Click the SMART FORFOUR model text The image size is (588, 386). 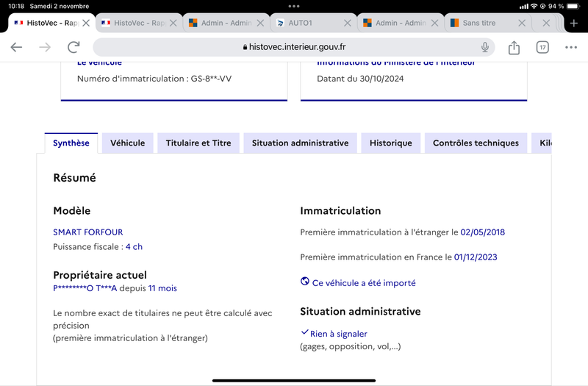(88, 232)
